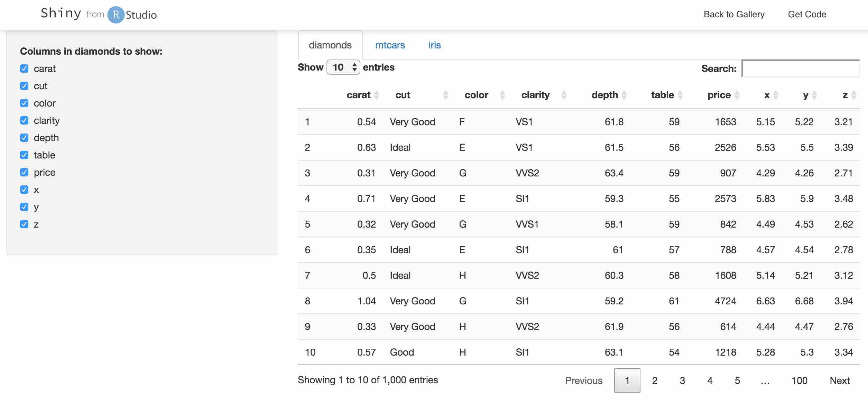The width and height of the screenshot is (868, 403).
Task: Click clarity column sort arrows
Action: pos(564,95)
